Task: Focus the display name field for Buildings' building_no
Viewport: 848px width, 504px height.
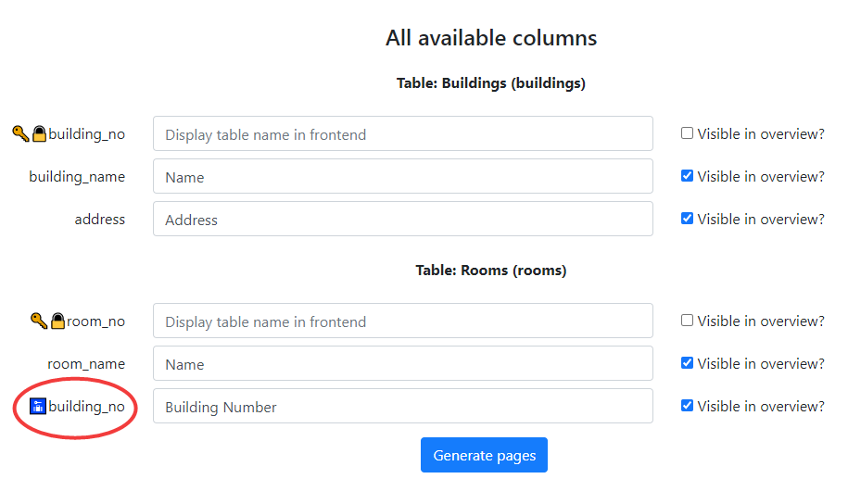Action: pos(402,134)
